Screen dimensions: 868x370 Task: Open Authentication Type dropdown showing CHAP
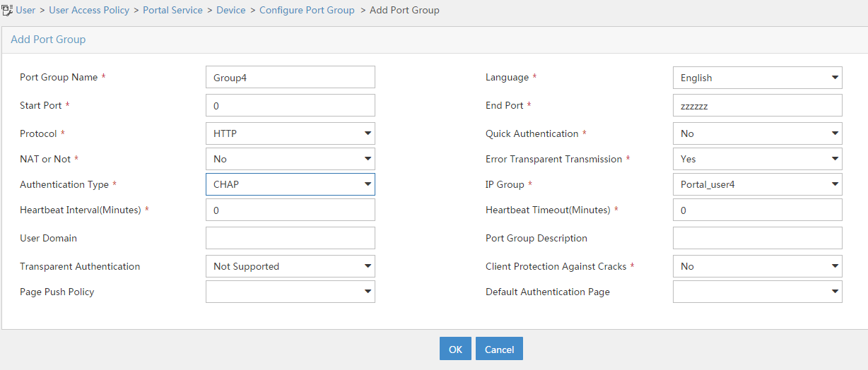(291, 184)
